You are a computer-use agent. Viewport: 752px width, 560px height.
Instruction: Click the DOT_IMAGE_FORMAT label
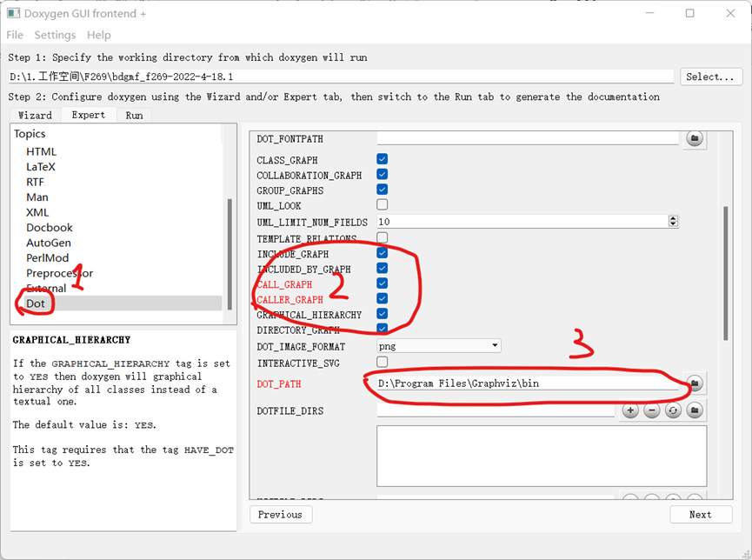pos(301,346)
